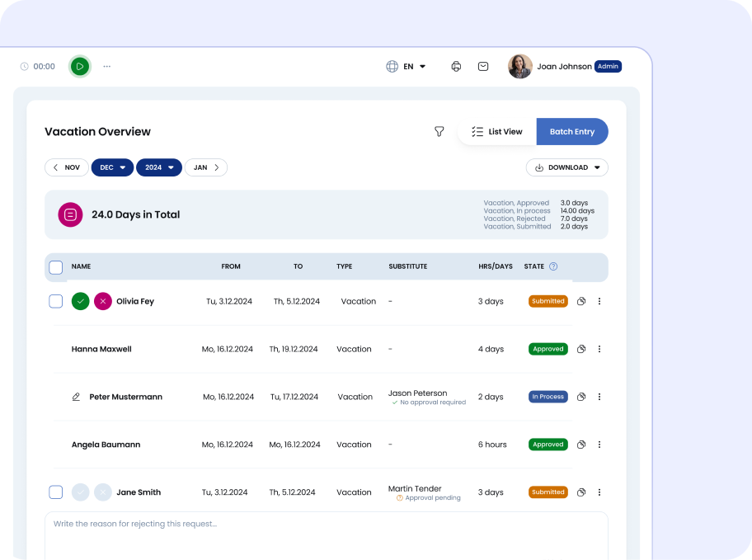Open the DOWNLOAD dropdown
Image resolution: width=752 pixels, height=560 pixels.
(x=566, y=167)
